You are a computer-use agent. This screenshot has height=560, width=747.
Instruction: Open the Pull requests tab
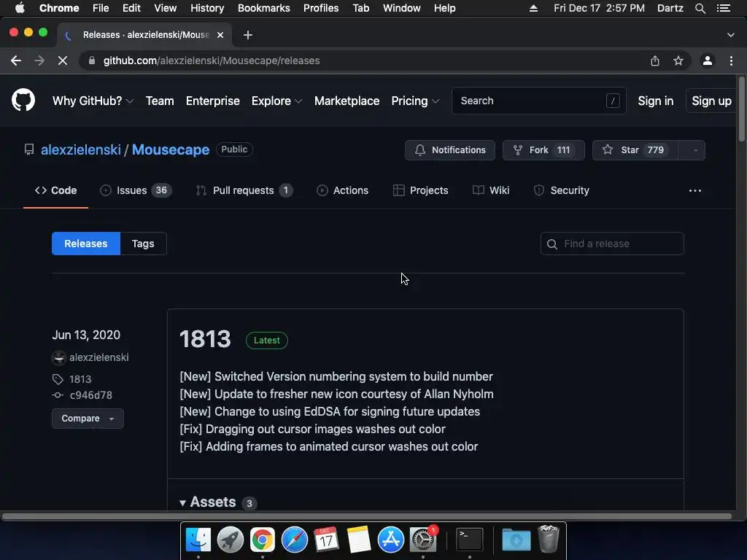[244, 190]
